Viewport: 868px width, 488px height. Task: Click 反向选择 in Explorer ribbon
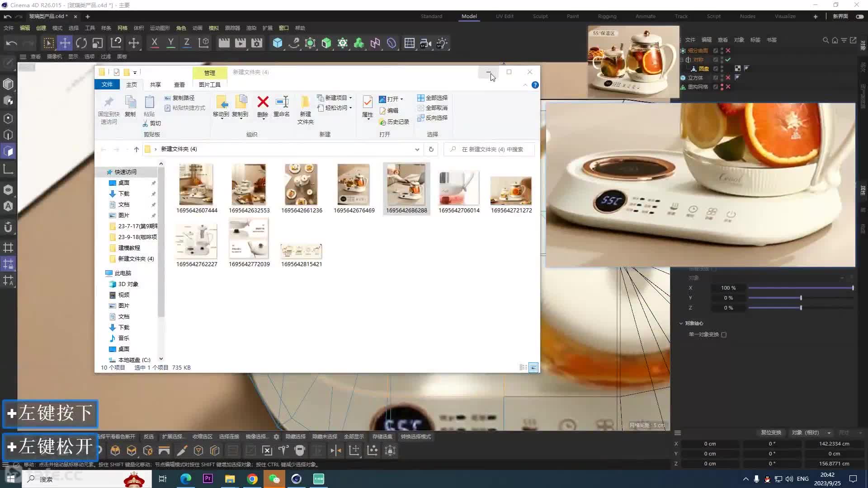(432, 117)
